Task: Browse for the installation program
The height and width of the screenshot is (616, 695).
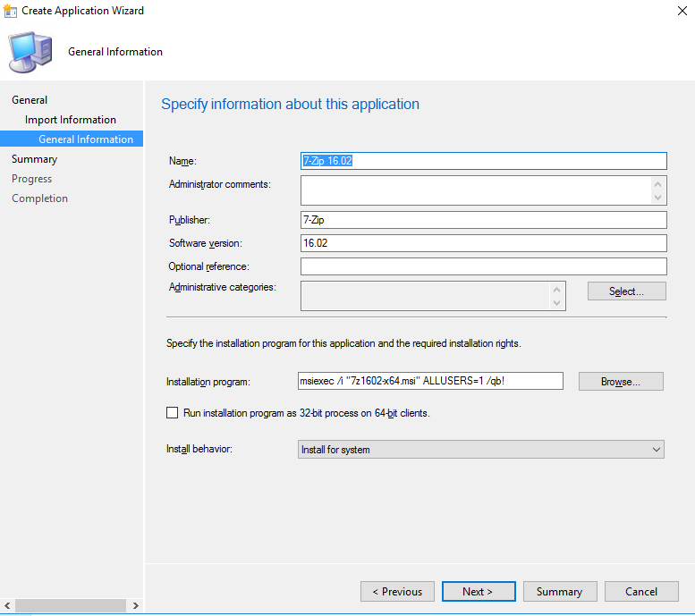Action: 621,382
